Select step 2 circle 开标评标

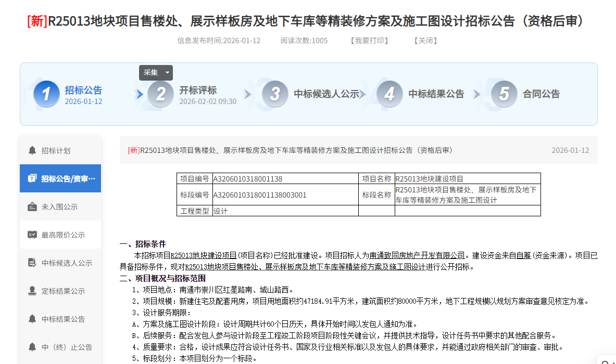point(160,94)
